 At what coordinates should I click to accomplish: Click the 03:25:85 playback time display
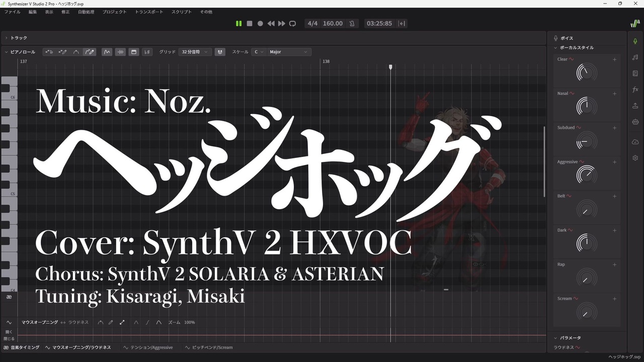379,24
